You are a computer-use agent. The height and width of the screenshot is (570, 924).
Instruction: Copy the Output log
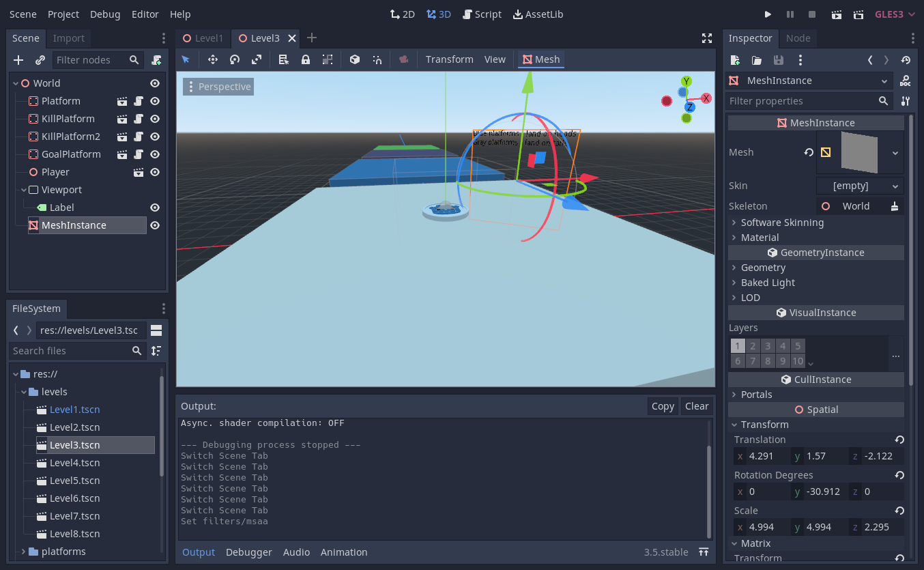663,406
